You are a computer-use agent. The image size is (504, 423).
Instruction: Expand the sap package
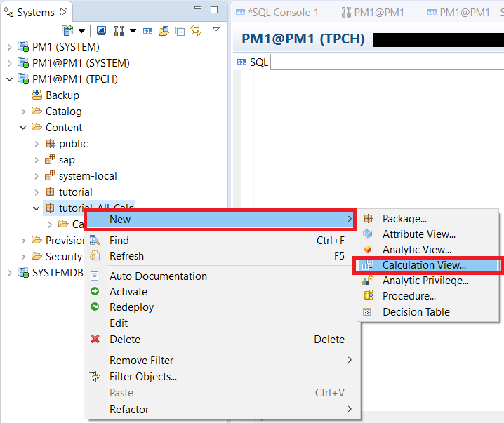[37, 160]
